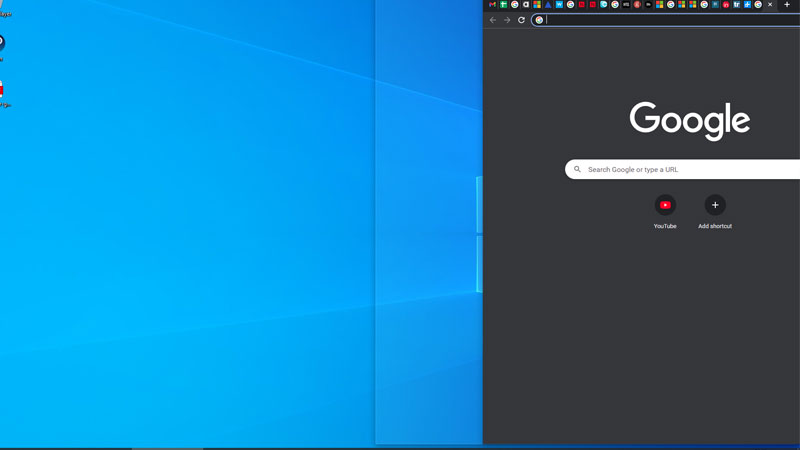Select the tab with red round 'in' favicon
Image resolution: width=800 pixels, height=450 pixels.
click(726, 5)
